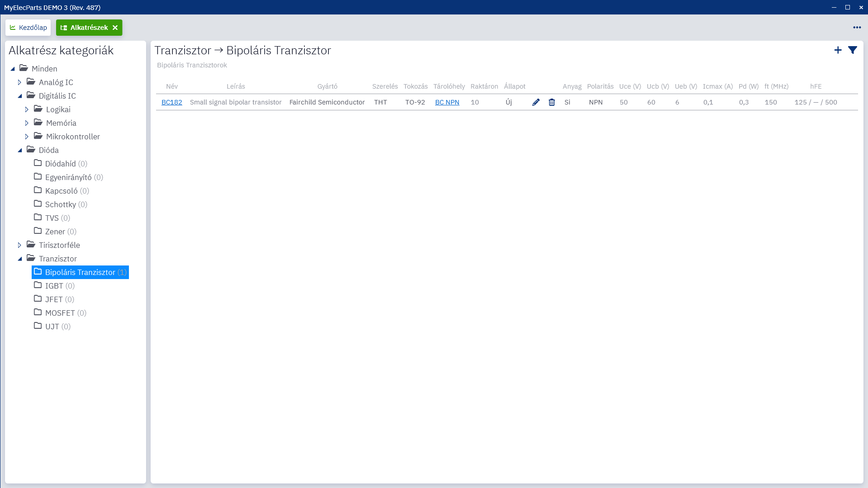Select the Zener category

(x=55, y=232)
